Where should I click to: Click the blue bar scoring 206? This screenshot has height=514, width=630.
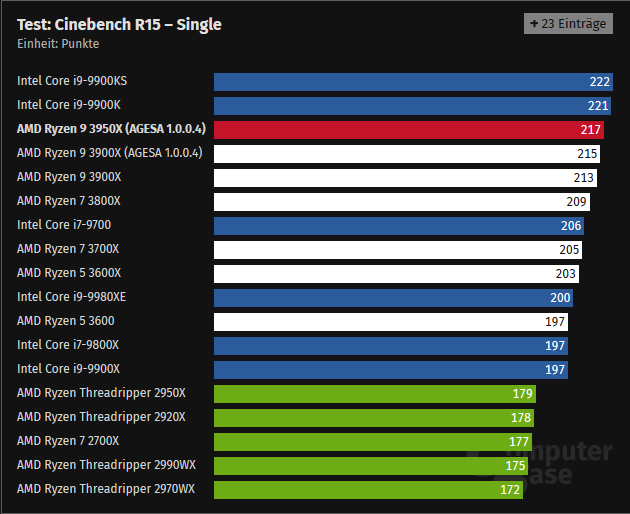399,226
